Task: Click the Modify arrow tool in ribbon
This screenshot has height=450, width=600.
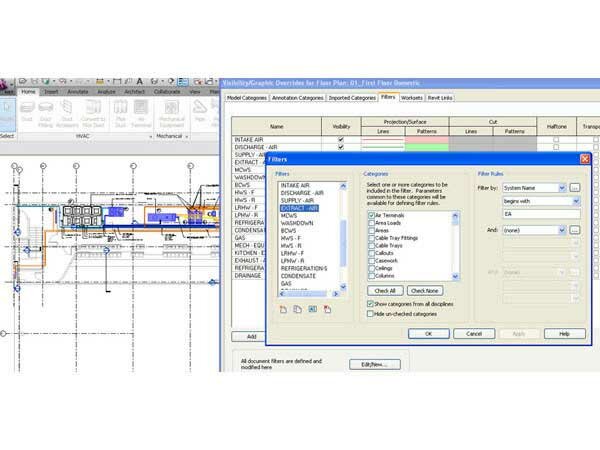Action: click(x=7, y=114)
